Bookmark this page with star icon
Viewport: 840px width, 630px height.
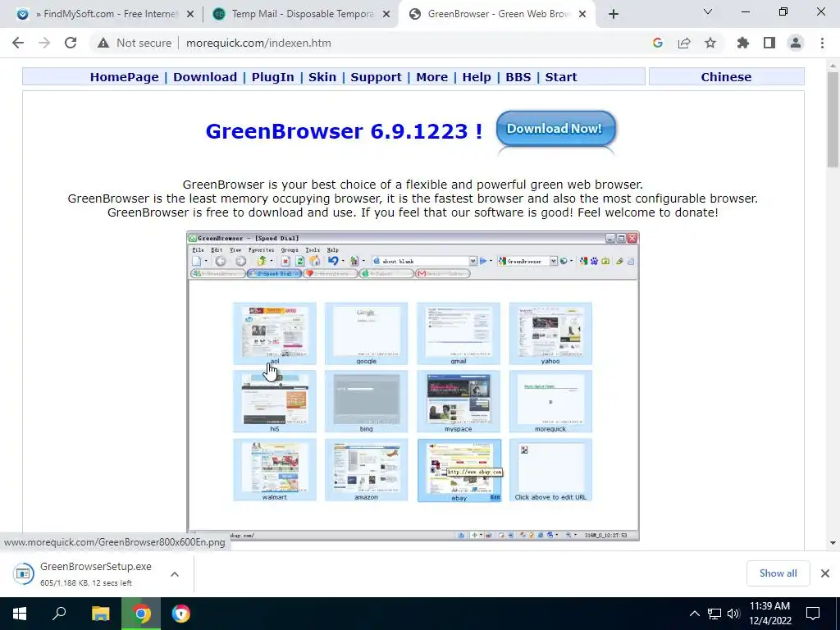[710, 43]
